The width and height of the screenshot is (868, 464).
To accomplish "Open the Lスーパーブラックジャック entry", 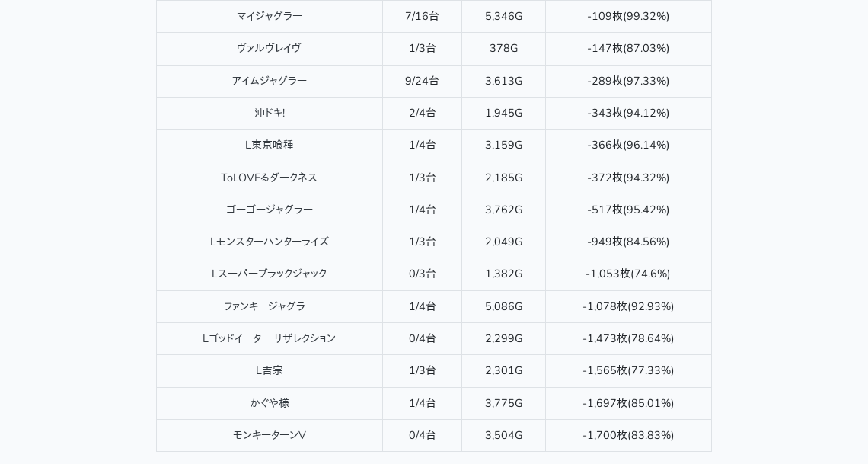I will [269, 274].
